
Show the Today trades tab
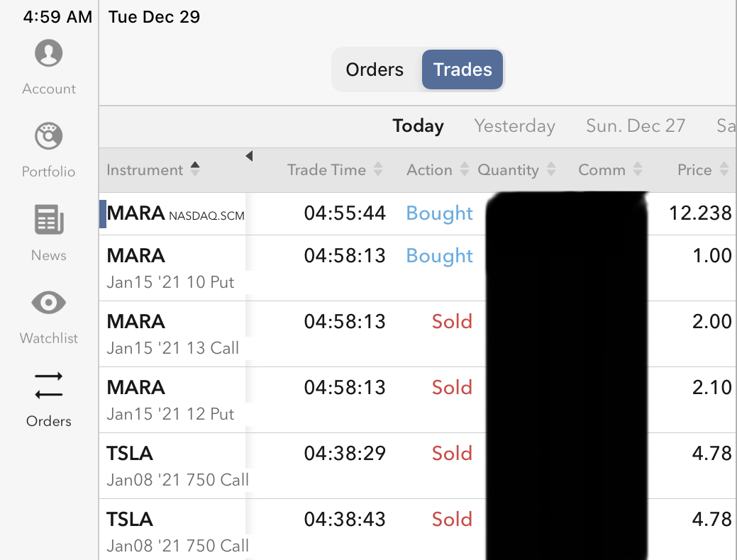[419, 126]
